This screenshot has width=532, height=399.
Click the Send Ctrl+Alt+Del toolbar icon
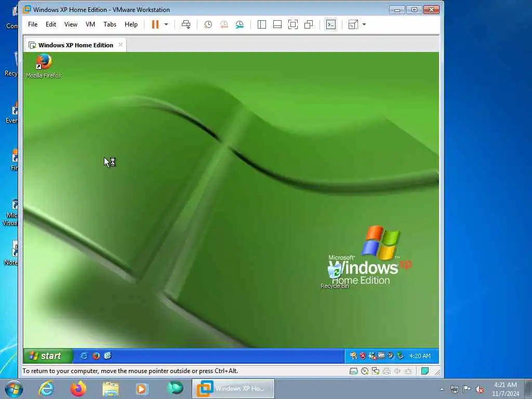186,24
